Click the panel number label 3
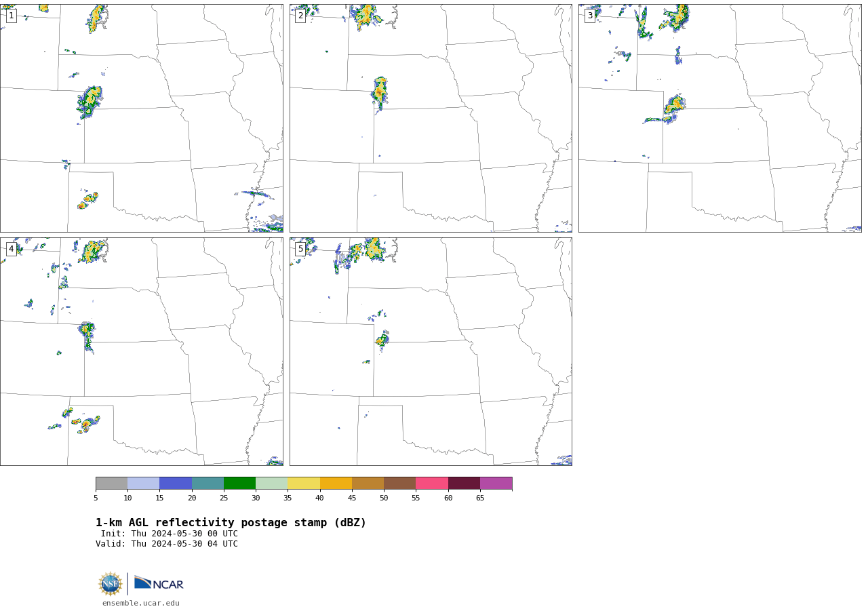868x611 pixels. point(590,16)
